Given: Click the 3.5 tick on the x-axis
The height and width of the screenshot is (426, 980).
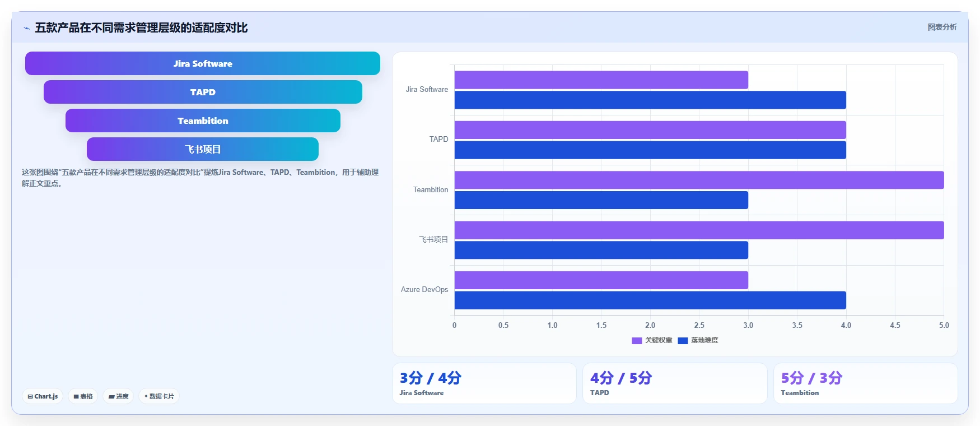Looking at the screenshot, I should [797, 325].
